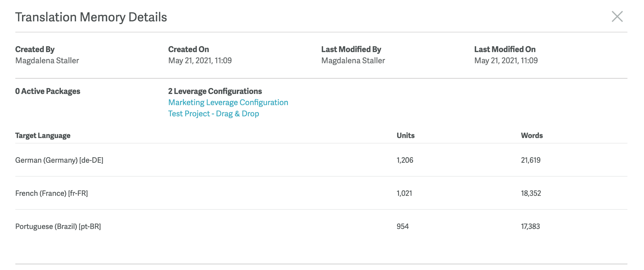Close the Translation Memory Details dialog

coord(617,17)
